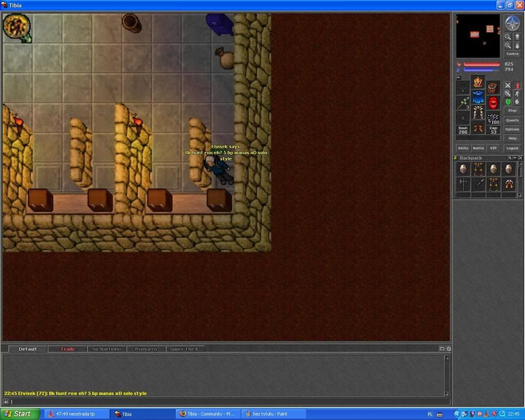Move minimap one floor up
The height and width of the screenshot is (420, 525).
(517, 36)
